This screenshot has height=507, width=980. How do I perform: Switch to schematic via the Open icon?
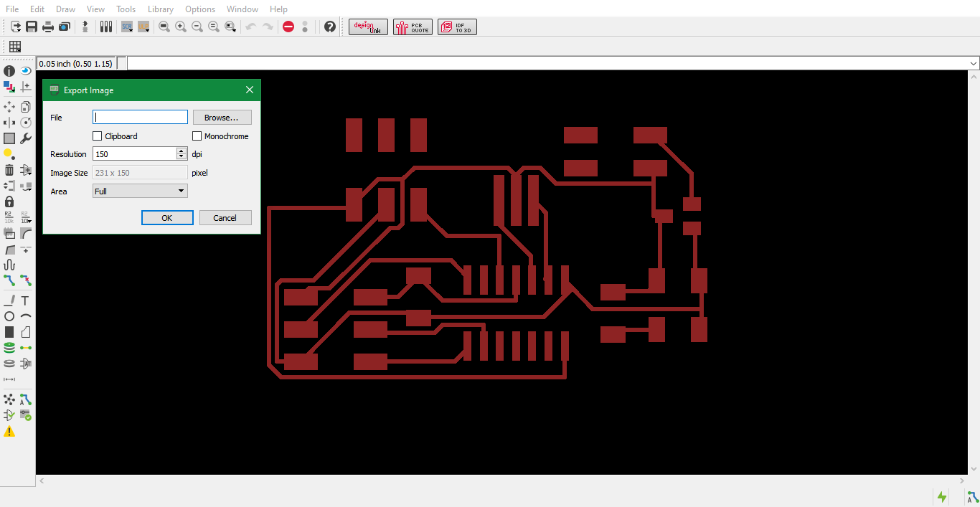tap(15, 27)
